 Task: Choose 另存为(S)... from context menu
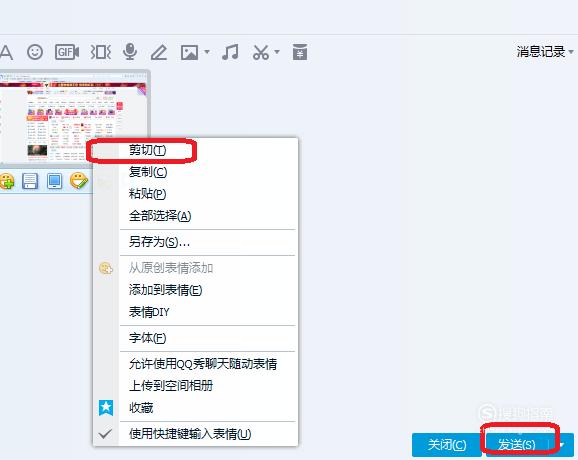[x=195, y=242]
